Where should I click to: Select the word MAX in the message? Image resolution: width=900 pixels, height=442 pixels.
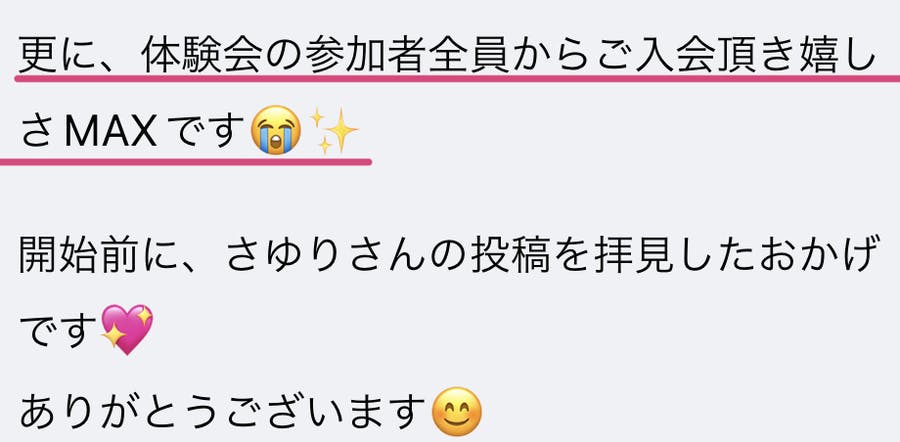coord(110,132)
